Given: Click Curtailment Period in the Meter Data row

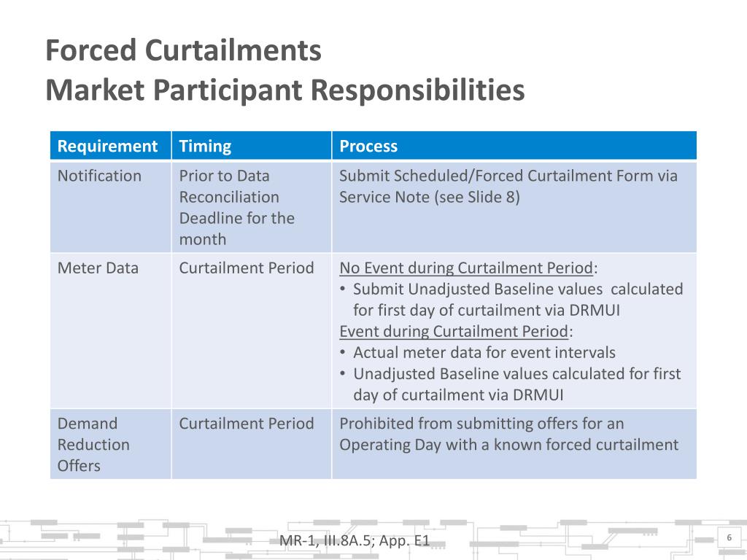Looking at the screenshot, I should 247,268.
